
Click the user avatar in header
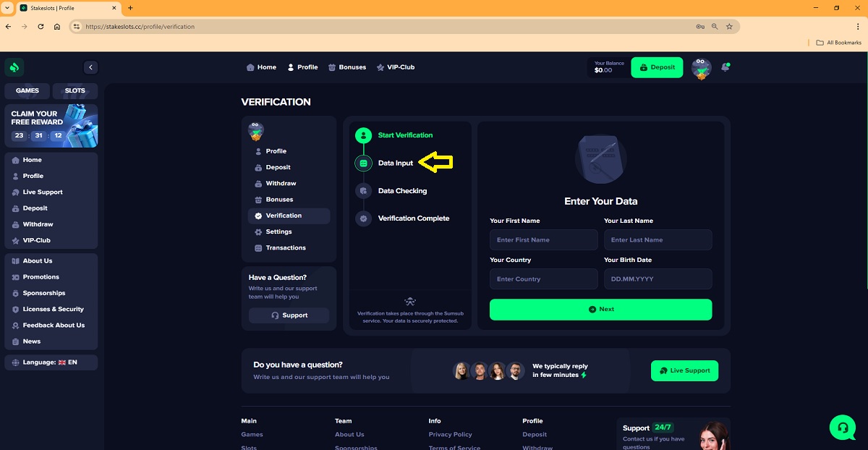point(701,68)
